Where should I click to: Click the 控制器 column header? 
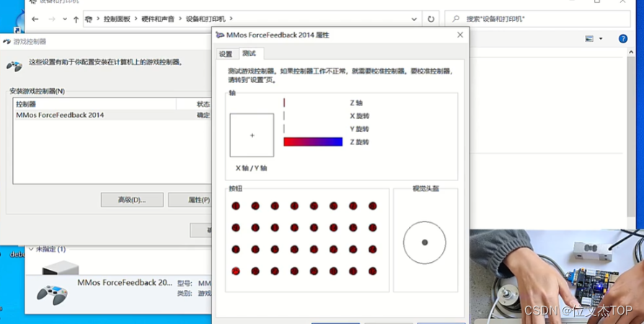click(x=94, y=105)
